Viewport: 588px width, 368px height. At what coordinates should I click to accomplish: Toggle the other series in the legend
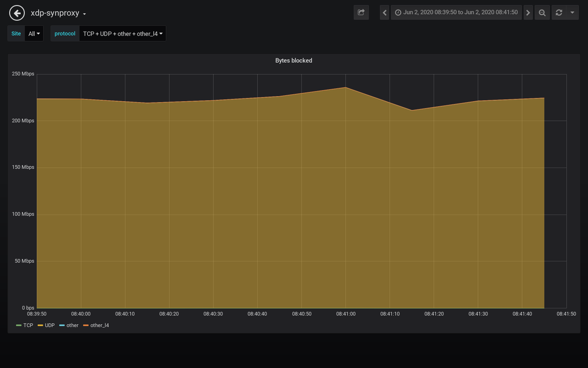(x=72, y=325)
